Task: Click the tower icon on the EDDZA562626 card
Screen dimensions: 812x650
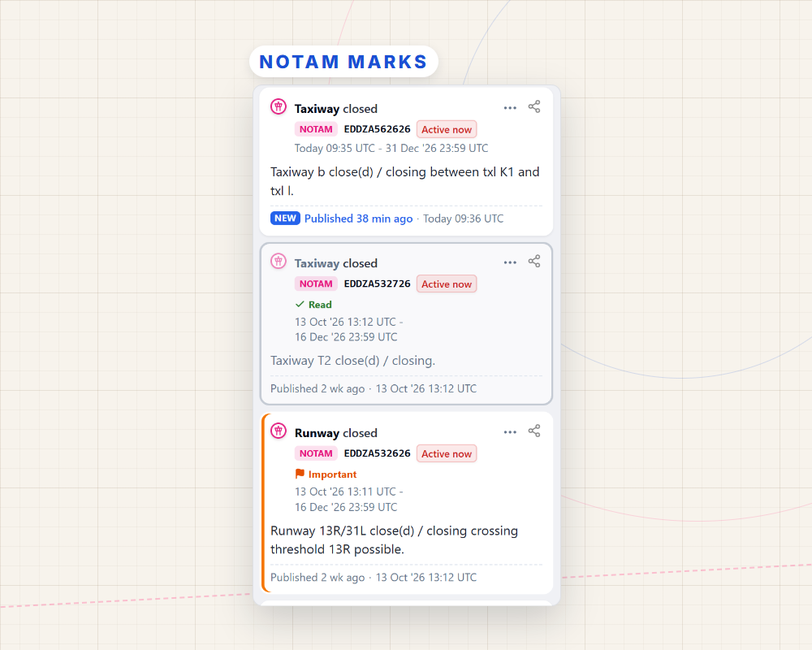Action: (279, 107)
